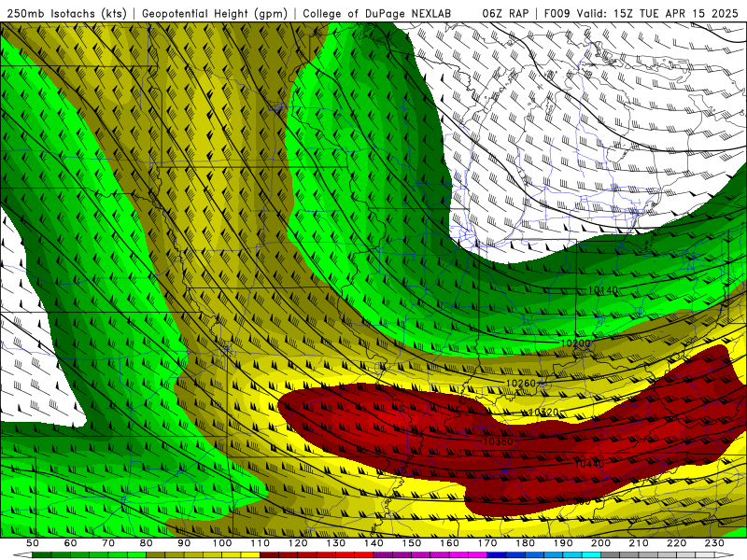Select the olive swatch just right of 80
This screenshot has height=560, width=747.
155,554
